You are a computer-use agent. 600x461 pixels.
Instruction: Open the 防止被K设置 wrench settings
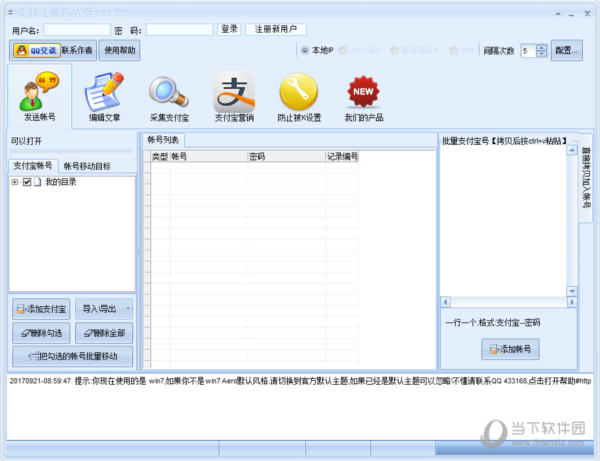click(x=299, y=96)
